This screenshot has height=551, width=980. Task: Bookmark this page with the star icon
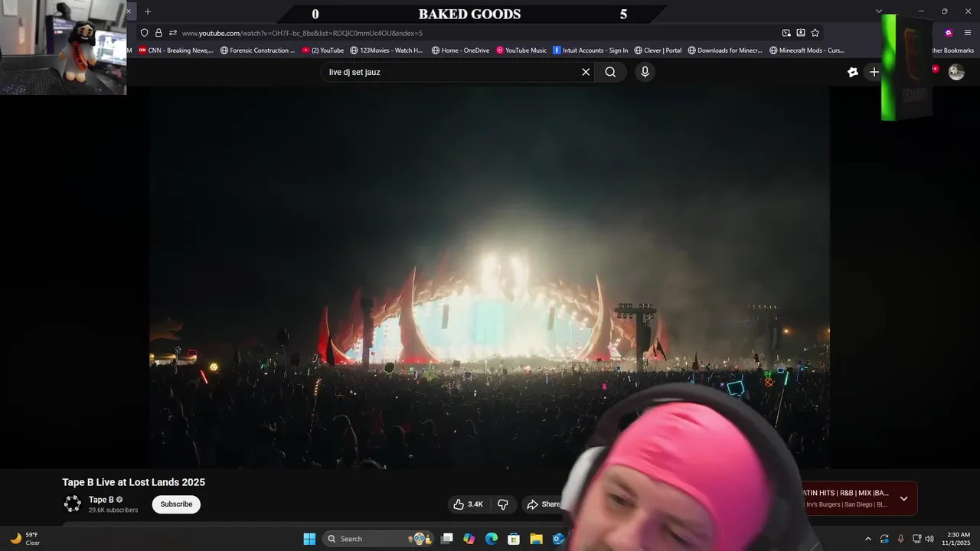coord(815,33)
